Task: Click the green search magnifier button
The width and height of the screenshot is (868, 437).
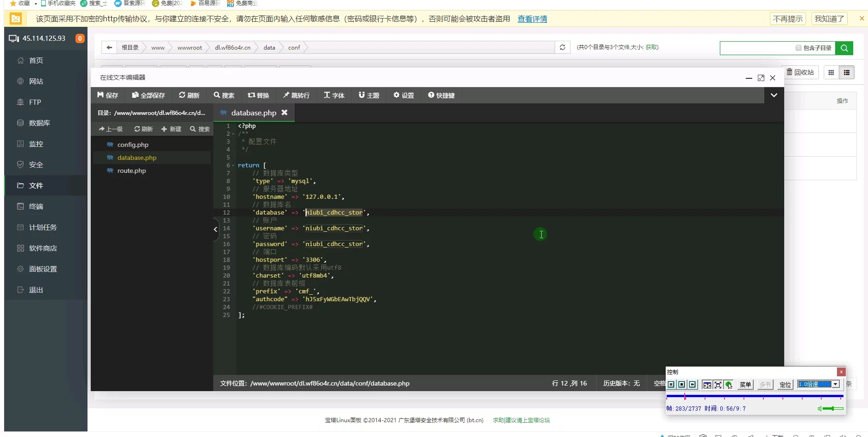Action: 844,48
